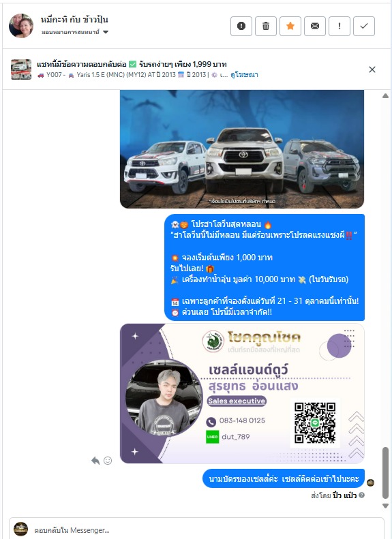Viewport: 392px width, 539px height.
Task: Click the scrollbar down arrow
Action: point(385,506)
